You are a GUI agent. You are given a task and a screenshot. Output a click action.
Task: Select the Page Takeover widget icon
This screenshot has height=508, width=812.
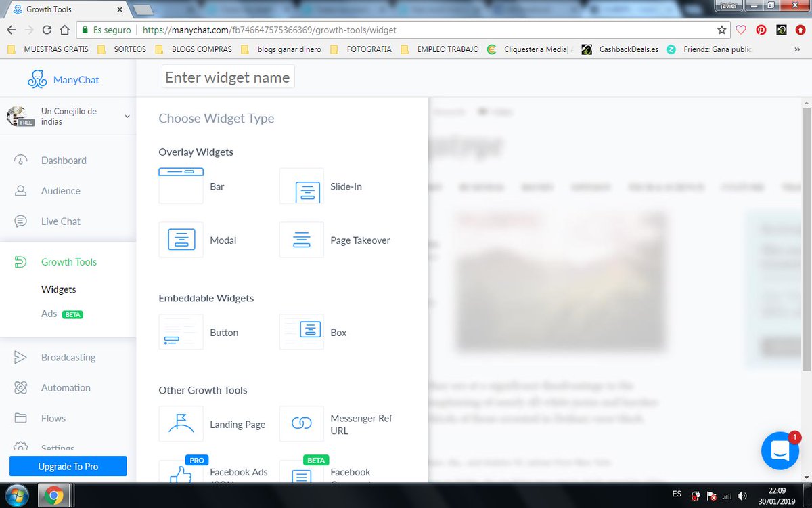pos(301,240)
